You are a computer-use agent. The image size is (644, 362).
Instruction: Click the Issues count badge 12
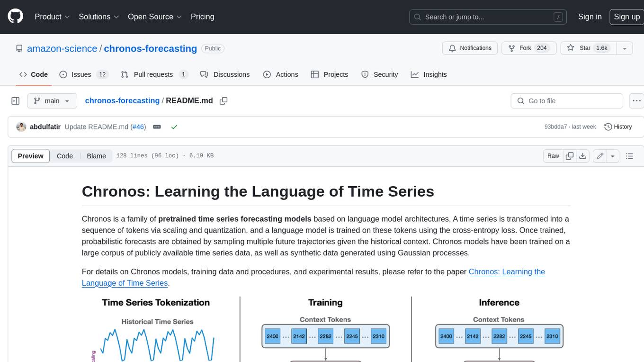[102, 74]
